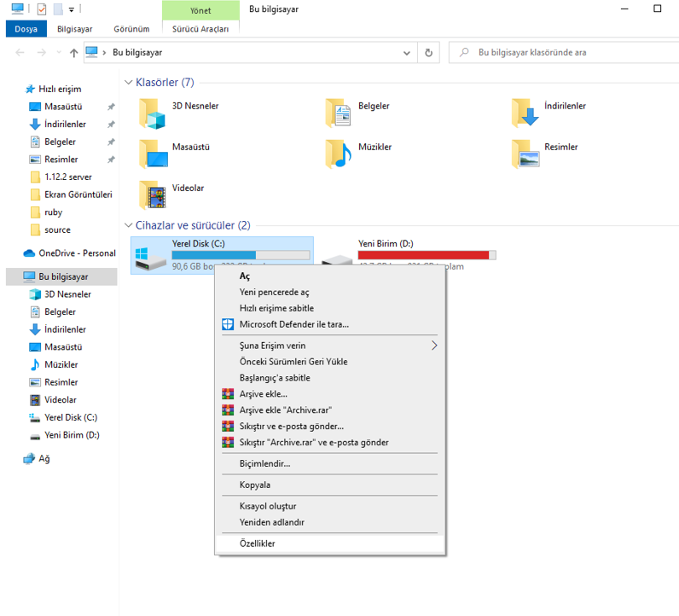Click the chevron after computer icon in address bar
The image size is (679, 616).
(104, 53)
